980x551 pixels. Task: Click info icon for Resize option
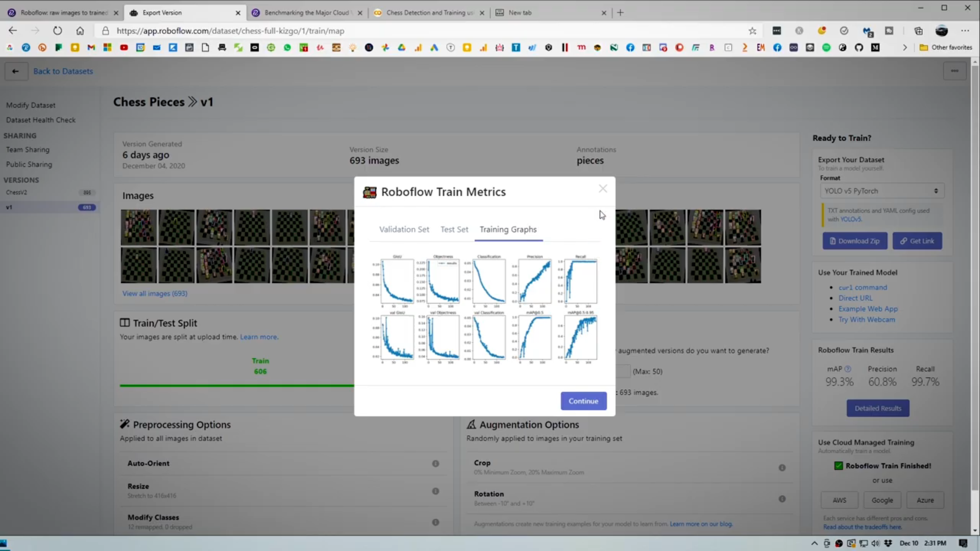pyautogui.click(x=435, y=491)
